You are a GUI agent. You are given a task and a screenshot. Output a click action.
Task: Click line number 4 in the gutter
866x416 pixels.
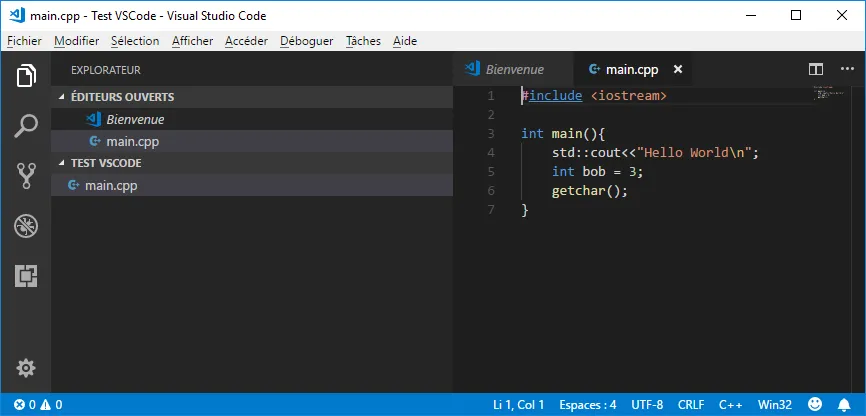point(492,152)
